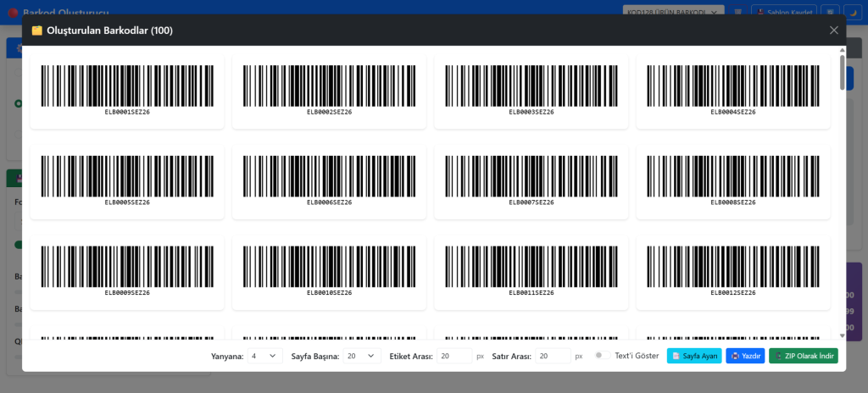868x393 pixels.
Task: Click the Satır Arası input field
Action: click(x=553, y=356)
